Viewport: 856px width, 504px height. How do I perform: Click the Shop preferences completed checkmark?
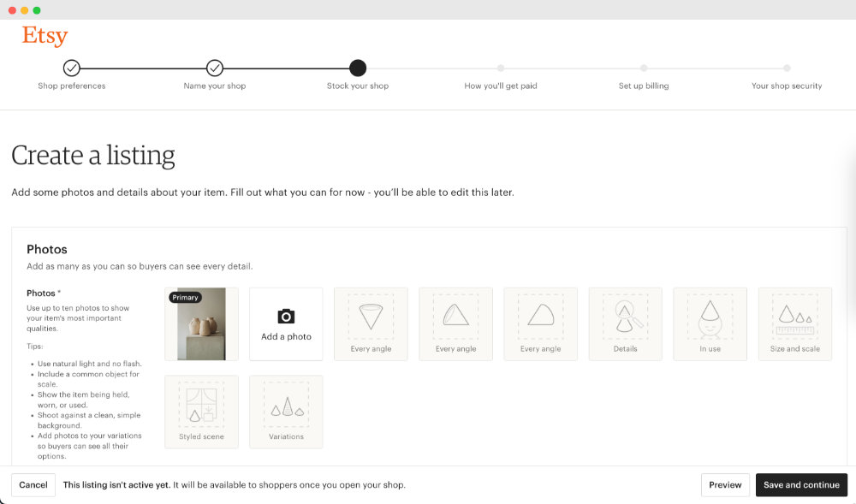pyautogui.click(x=72, y=68)
